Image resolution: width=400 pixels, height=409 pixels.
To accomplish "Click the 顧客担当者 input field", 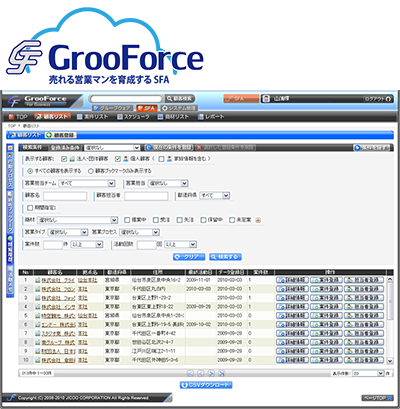I will (146, 196).
